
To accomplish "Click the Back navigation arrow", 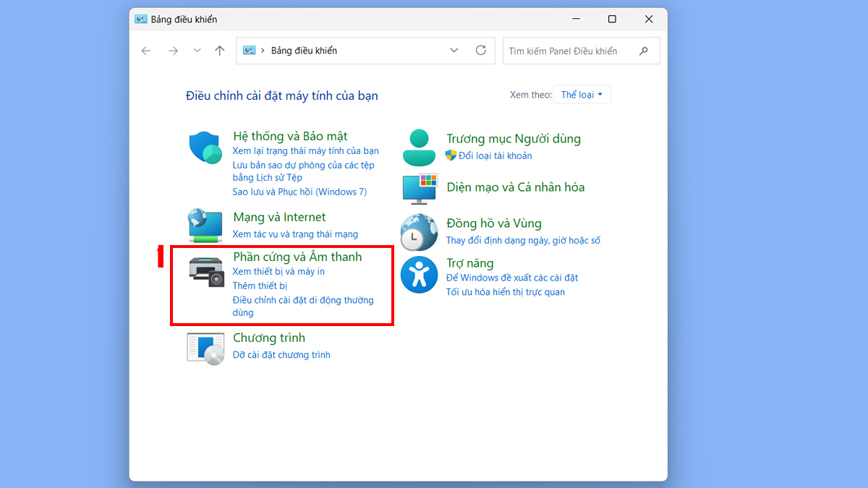I will pyautogui.click(x=146, y=51).
